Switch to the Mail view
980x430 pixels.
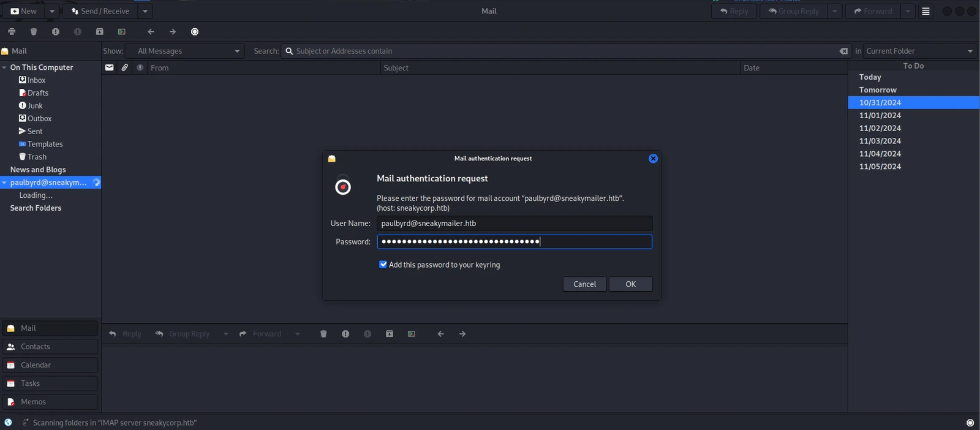50,328
